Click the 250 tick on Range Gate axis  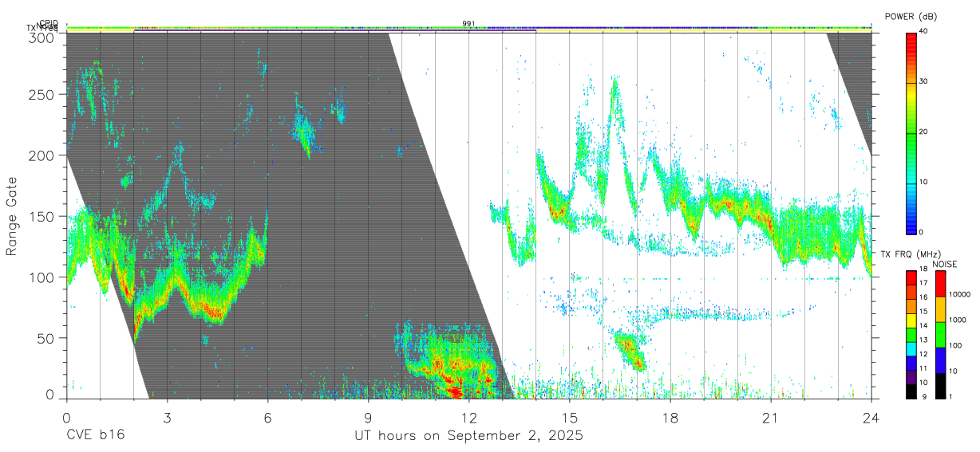point(41,94)
